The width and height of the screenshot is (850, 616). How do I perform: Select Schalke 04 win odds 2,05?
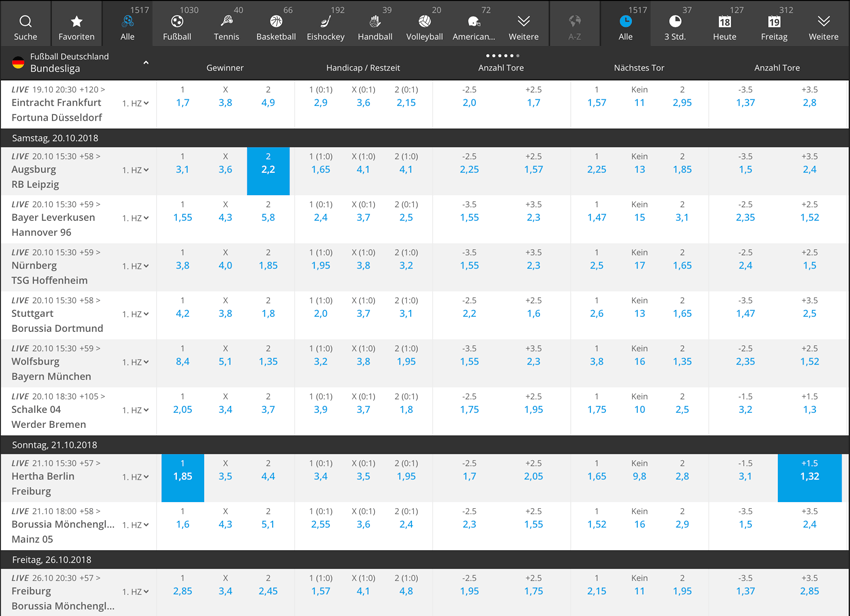click(x=183, y=409)
